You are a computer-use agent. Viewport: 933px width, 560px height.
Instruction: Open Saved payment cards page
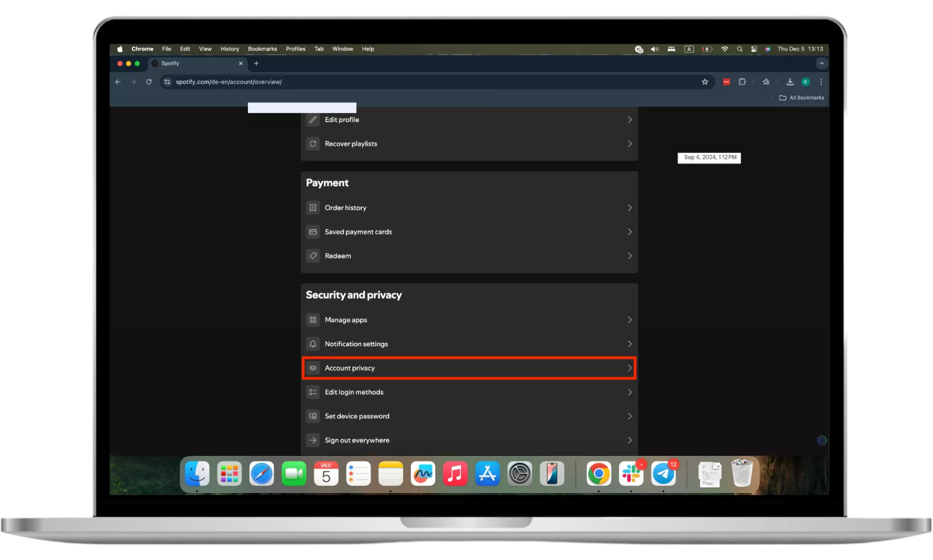click(x=358, y=232)
